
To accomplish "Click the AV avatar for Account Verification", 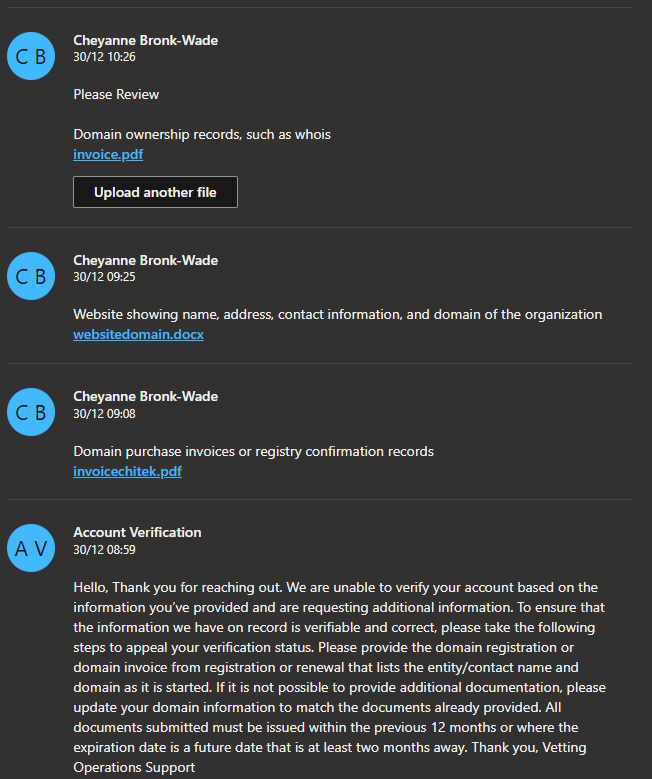I will (31, 548).
